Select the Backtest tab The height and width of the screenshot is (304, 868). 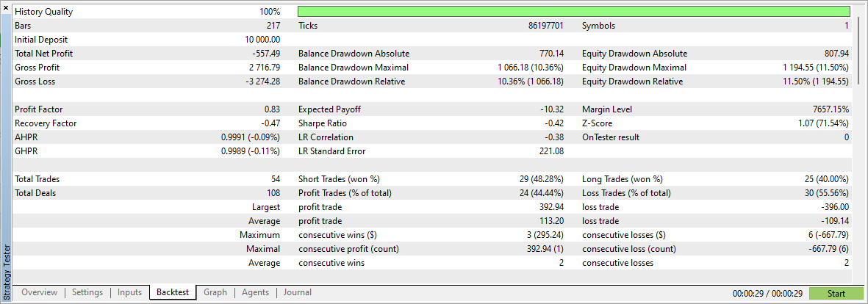(x=173, y=292)
